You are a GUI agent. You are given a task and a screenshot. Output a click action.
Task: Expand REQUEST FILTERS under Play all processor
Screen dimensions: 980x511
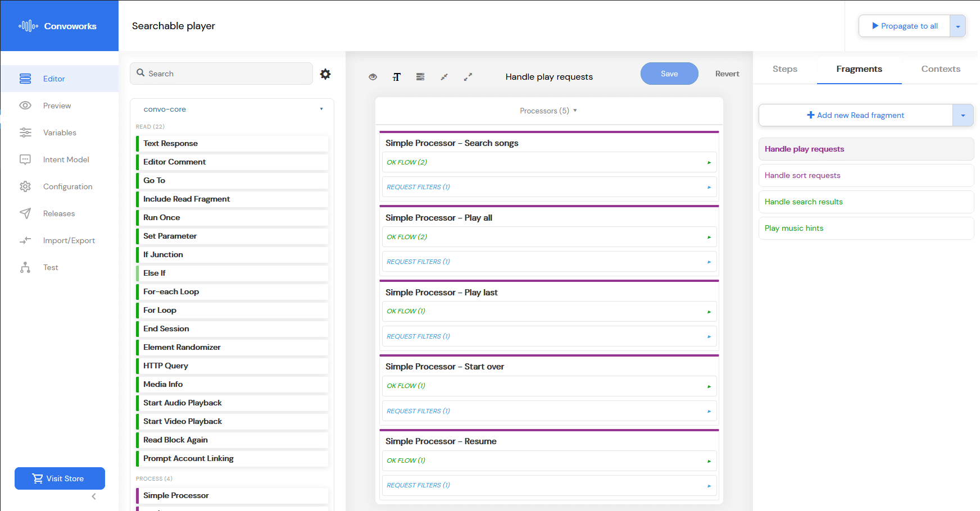point(549,262)
